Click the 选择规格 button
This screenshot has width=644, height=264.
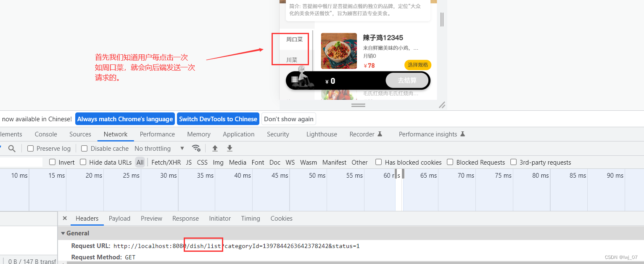pyautogui.click(x=418, y=65)
